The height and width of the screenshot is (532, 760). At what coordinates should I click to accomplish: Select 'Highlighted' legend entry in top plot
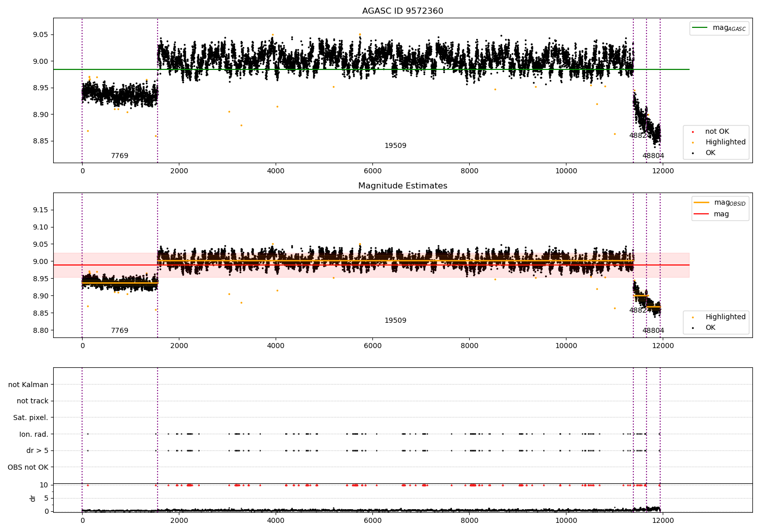coord(725,142)
